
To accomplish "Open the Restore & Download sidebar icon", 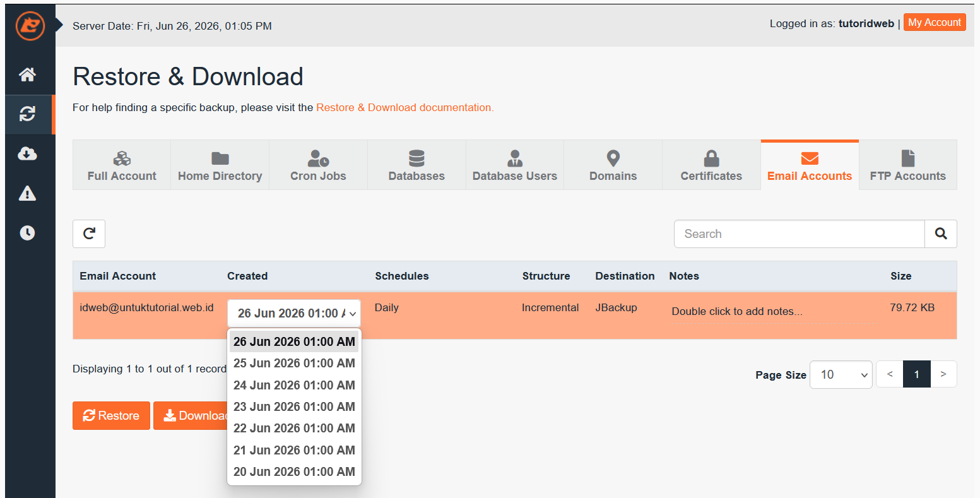I will [27, 114].
